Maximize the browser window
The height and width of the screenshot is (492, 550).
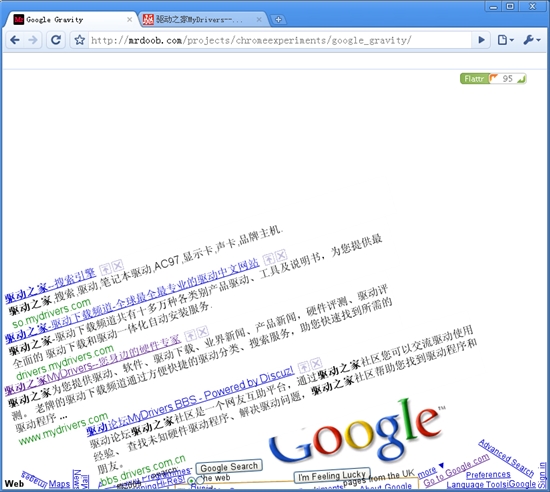tap(511, 6)
